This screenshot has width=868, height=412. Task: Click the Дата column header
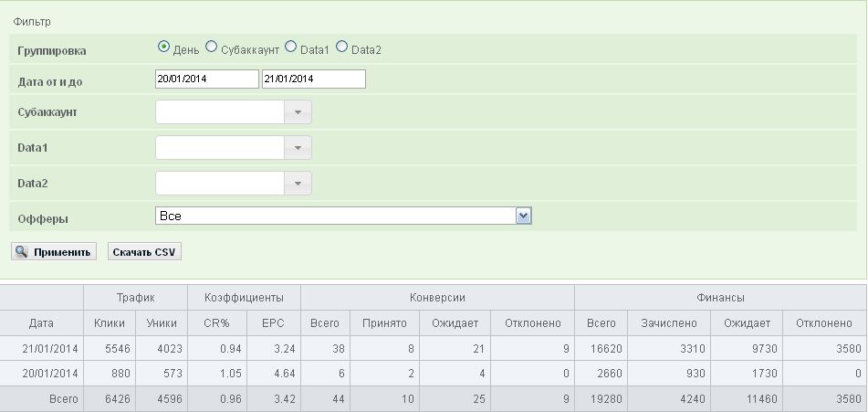pyautogui.click(x=42, y=323)
